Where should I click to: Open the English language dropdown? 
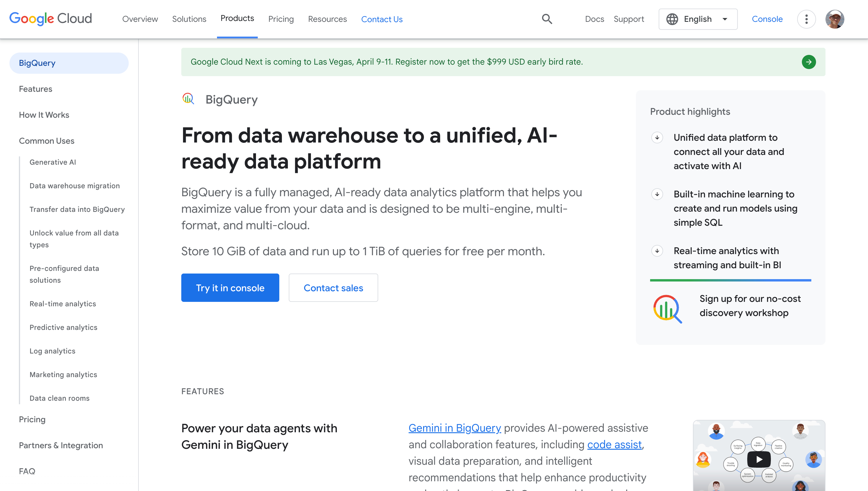(x=698, y=19)
